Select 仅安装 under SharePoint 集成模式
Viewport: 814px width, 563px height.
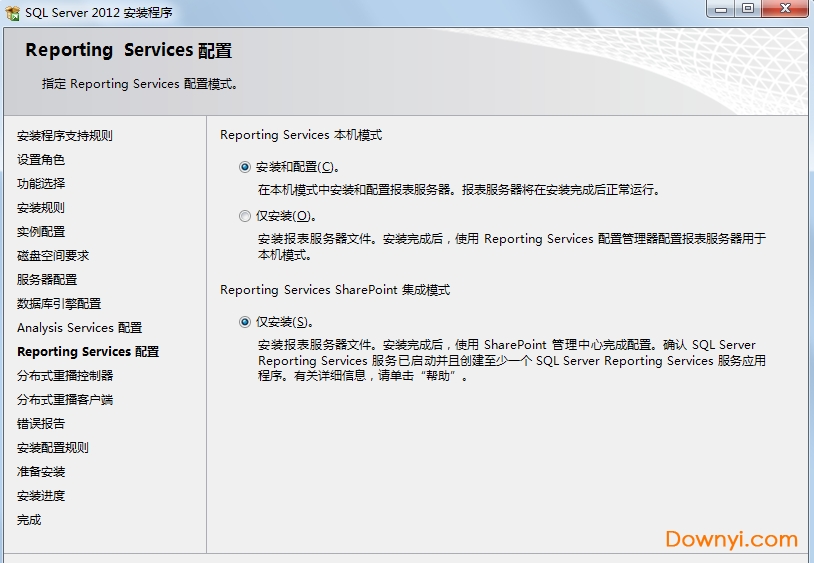(245, 322)
